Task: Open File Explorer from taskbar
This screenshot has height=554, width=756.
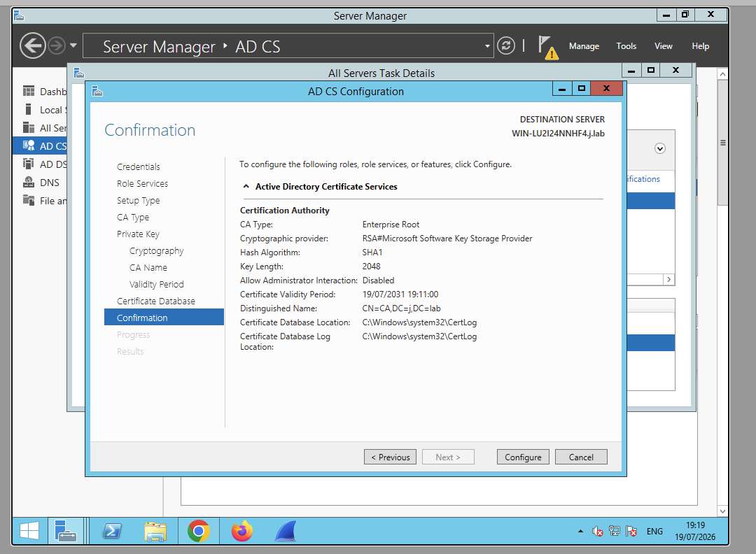Action: point(155,532)
